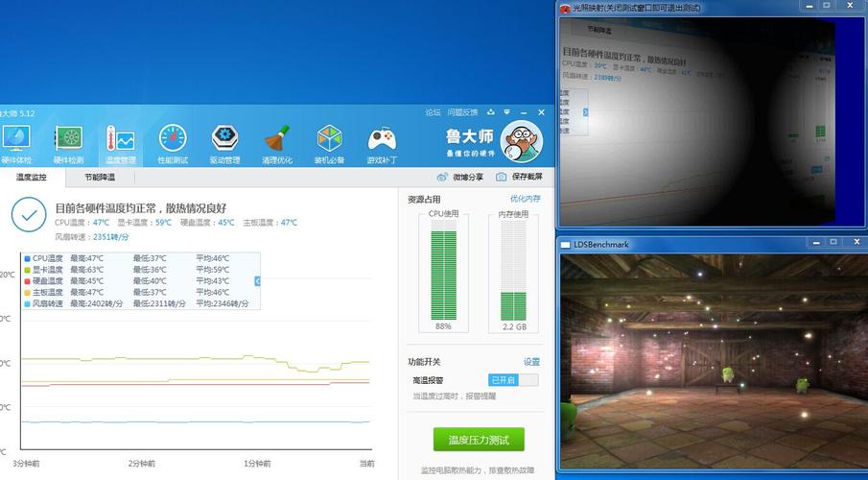Click the 当前 axis label

[x=366, y=464]
